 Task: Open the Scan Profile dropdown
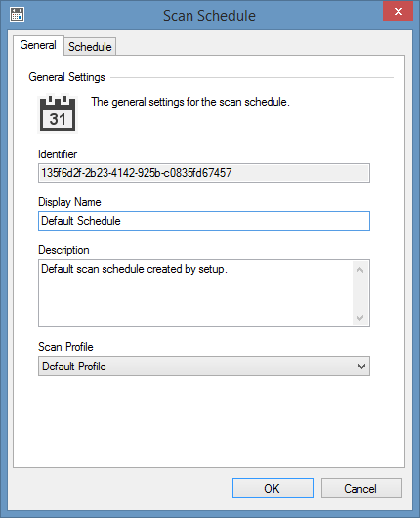click(204, 367)
